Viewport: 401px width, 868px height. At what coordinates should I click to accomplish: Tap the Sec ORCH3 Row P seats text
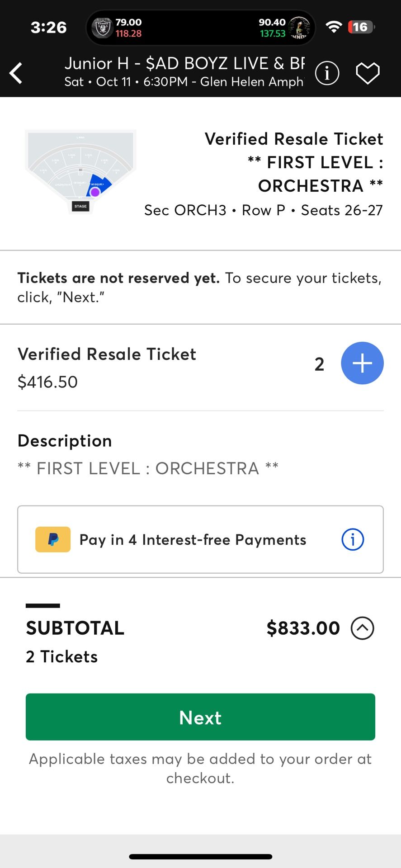(x=264, y=210)
